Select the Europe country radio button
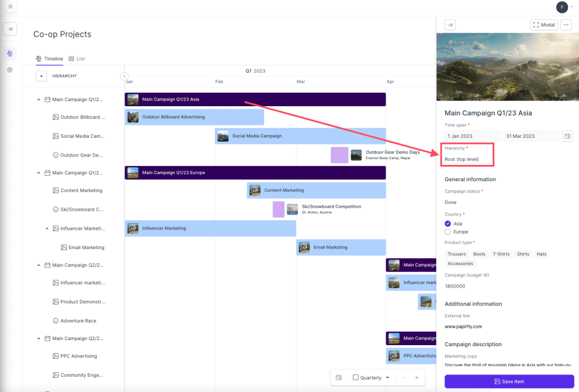The height and width of the screenshot is (392, 579). [448, 232]
